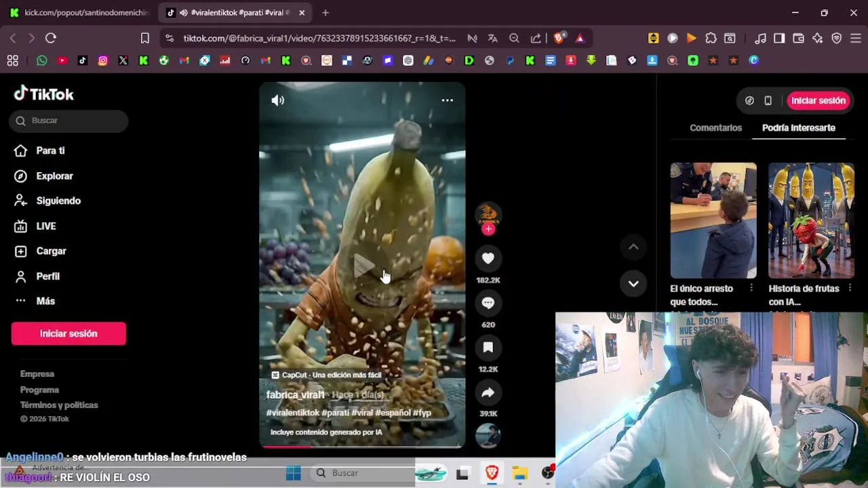Click the top-right Iniciar sesión button

[818, 100]
